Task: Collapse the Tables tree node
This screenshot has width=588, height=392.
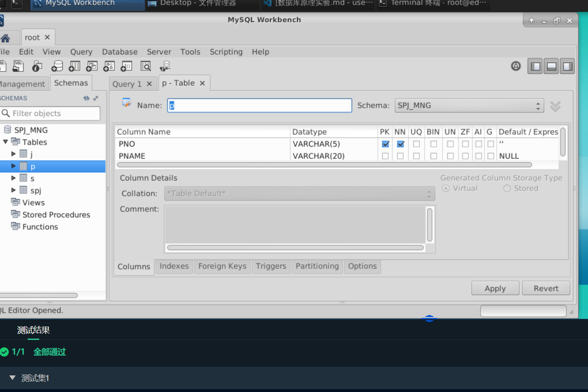Action: (6, 142)
